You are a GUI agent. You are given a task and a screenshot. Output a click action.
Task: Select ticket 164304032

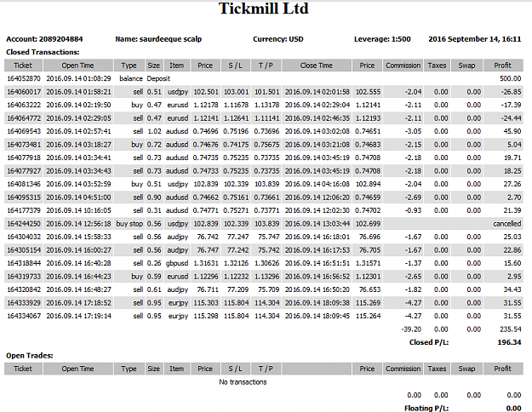(24, 237)
